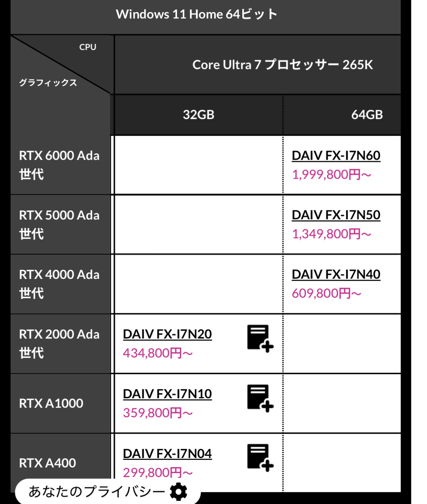Open the DAIV FX-I7N60 product page
Image resolution: width=427 pixels, height=504 pixels.
(x=336, y=156)
